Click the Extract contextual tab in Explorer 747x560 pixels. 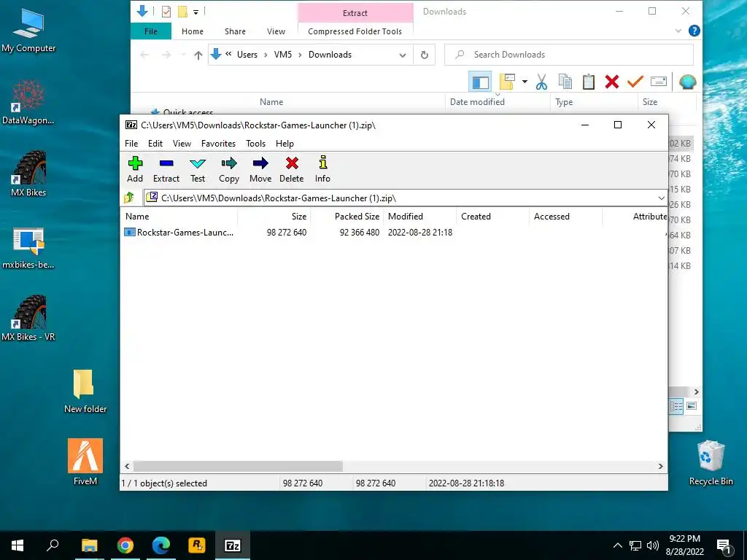tap(355, 13)
